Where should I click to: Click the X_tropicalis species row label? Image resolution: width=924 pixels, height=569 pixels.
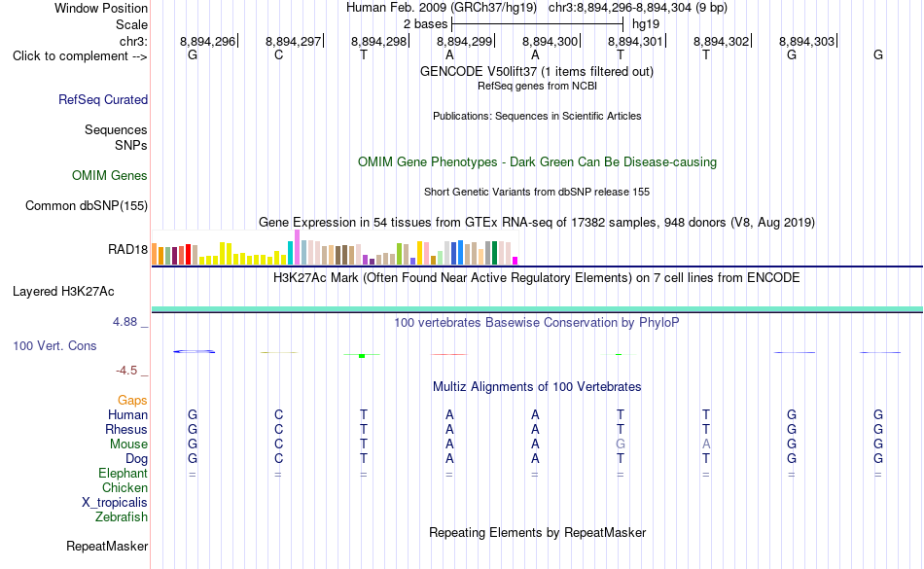point(115,503)
